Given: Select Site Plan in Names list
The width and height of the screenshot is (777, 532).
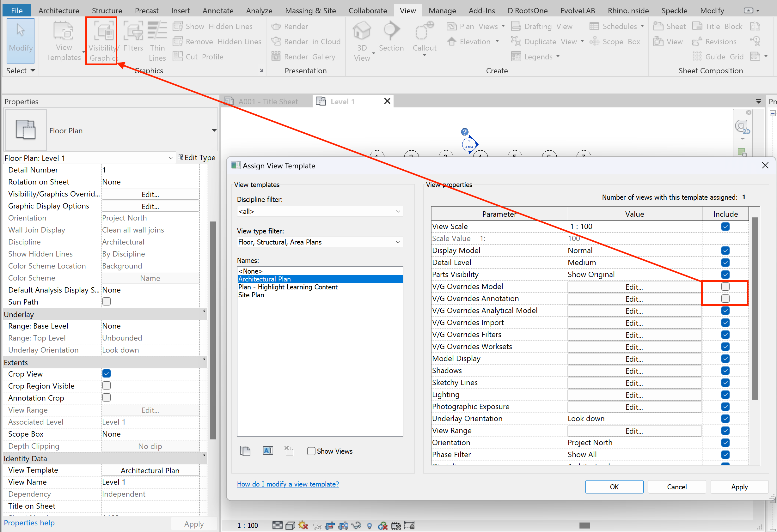Looking at the screenshot, I should pyautogui.click(x=251, y=295).
